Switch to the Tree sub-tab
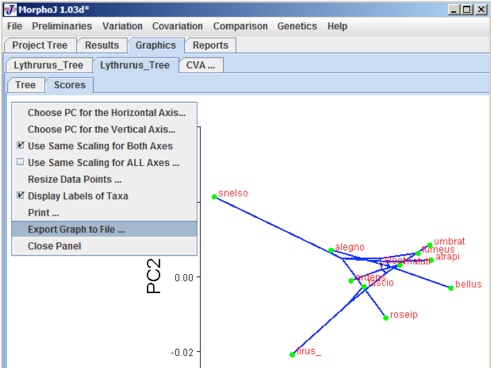The image size is (491, 368). (26, 85)
